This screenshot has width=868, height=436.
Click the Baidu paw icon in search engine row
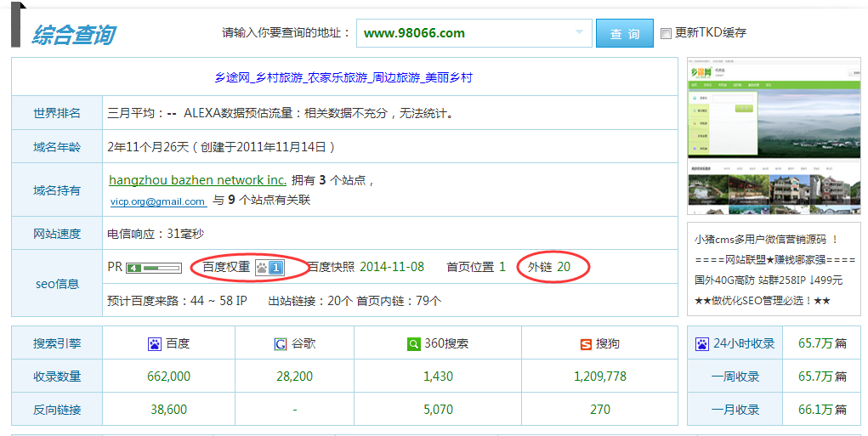pos(155,344)
